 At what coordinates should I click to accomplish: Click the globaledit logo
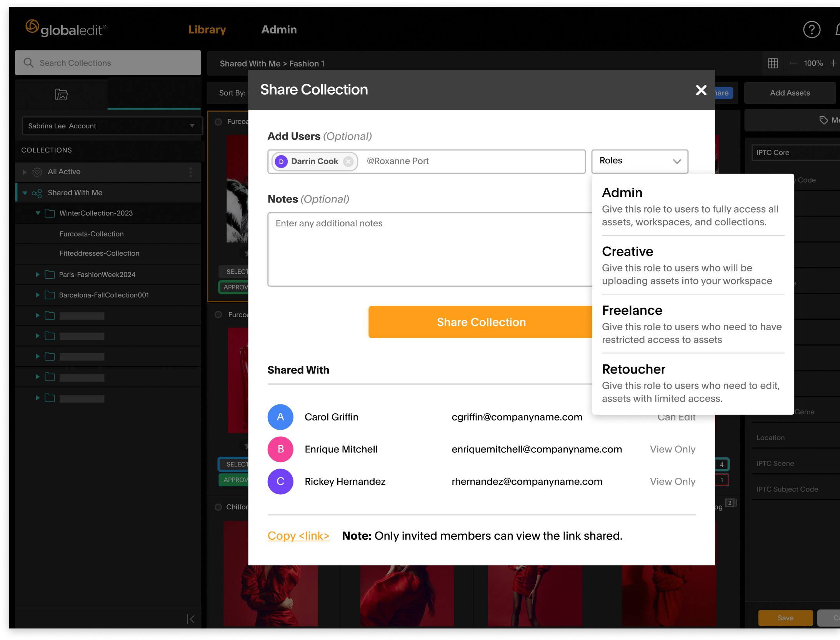coord(66,28)
